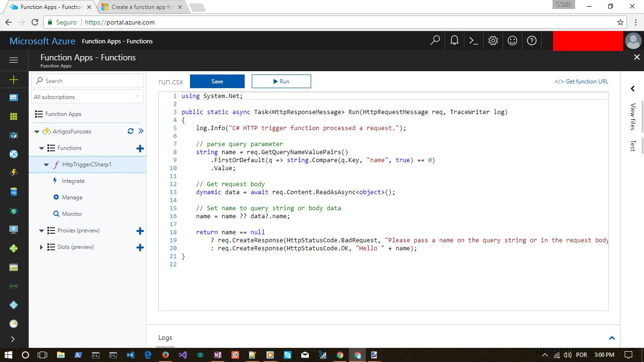Open the All subscriptions dropdown

87,97
